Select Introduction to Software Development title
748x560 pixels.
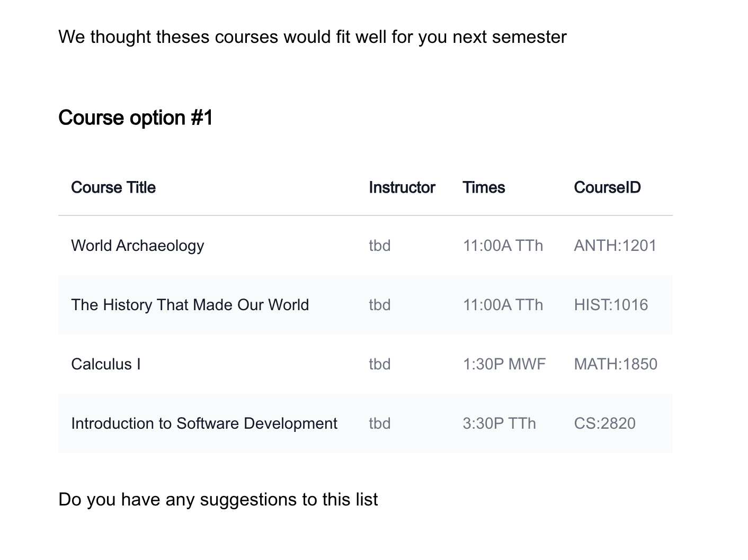tap(204, 423)
